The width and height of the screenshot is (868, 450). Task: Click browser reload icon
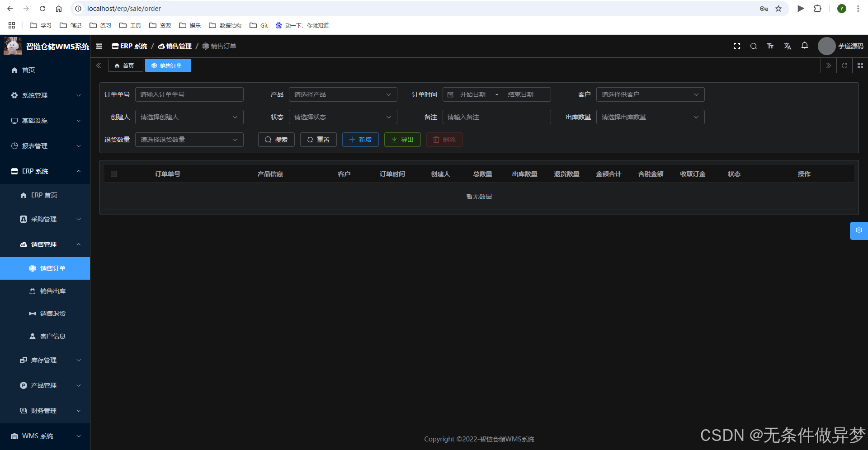(x=42, y=9)
